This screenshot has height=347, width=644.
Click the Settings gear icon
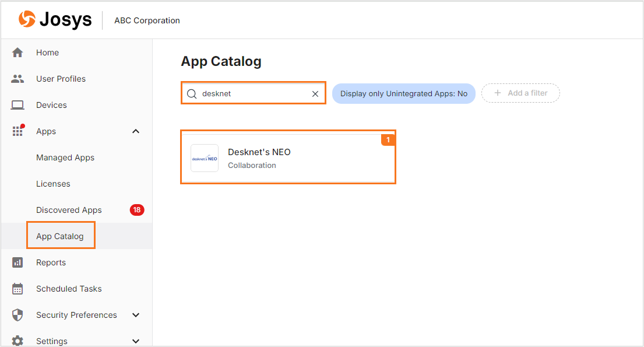point(17,341)
